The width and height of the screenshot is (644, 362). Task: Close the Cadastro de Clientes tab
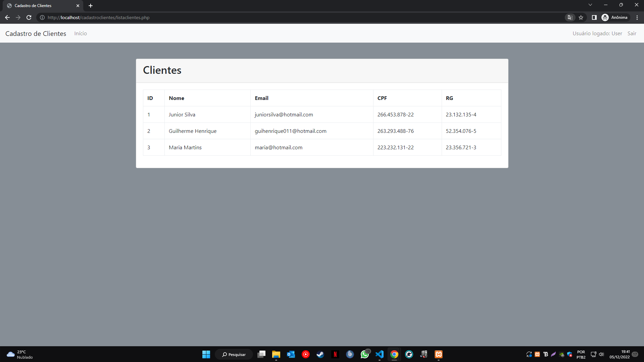tap(78, 6)
